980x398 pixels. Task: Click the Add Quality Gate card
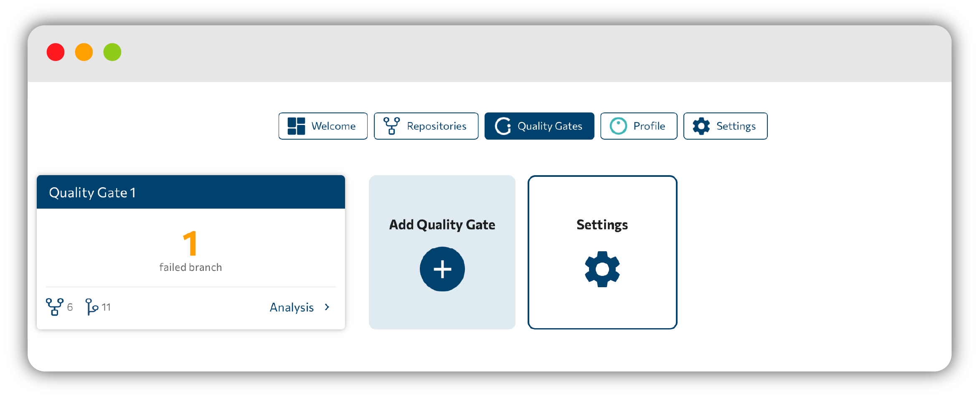(x=442, y=252)
